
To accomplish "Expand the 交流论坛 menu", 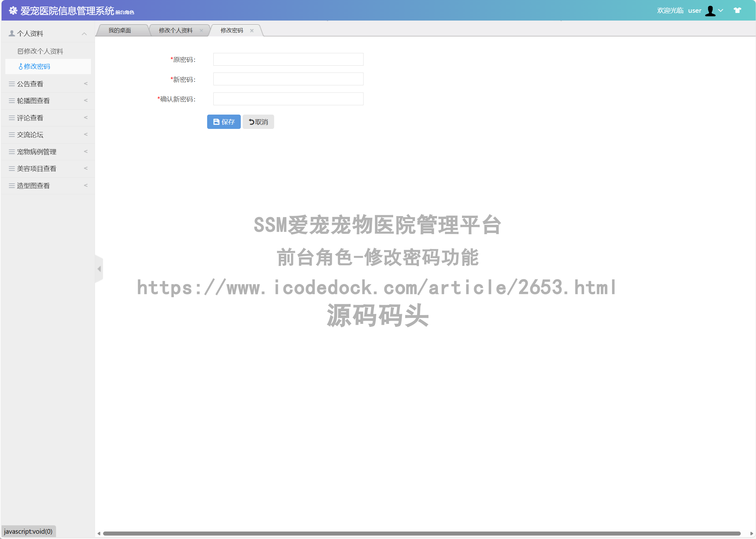I will [x=48, y=135].
